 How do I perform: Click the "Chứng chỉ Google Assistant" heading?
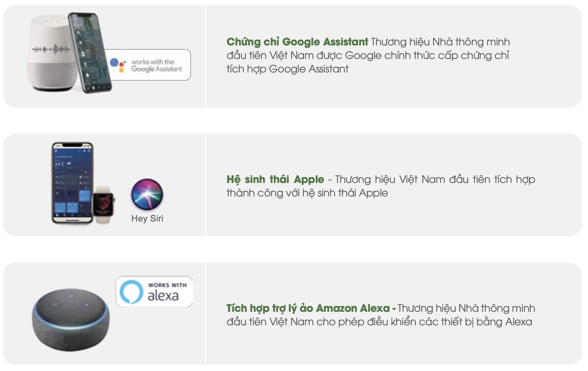tap(297, 42)
